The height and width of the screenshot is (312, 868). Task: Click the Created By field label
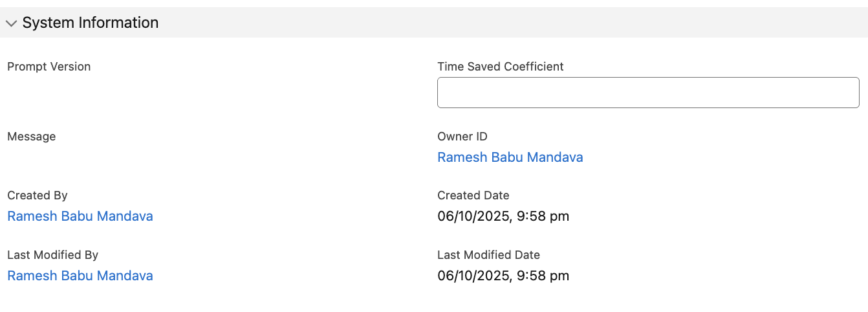(37, 195)
